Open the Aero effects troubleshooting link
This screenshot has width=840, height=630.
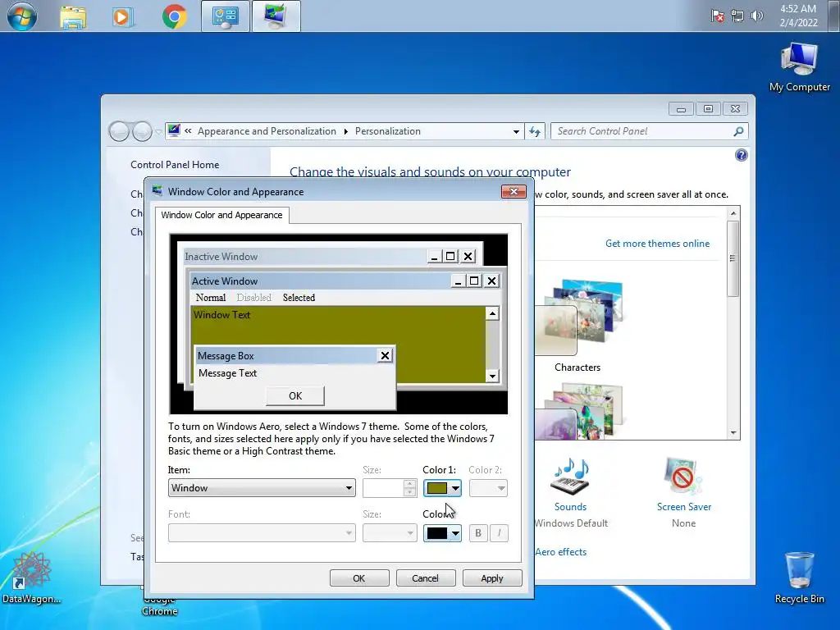(x=560, y=552)
